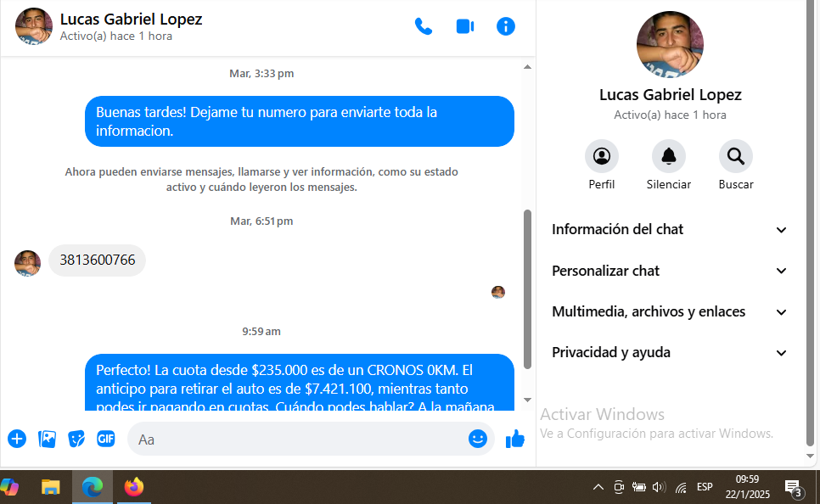Click the '9:59 am' timestamp
The image size is (820, 504).
(261, 332)
